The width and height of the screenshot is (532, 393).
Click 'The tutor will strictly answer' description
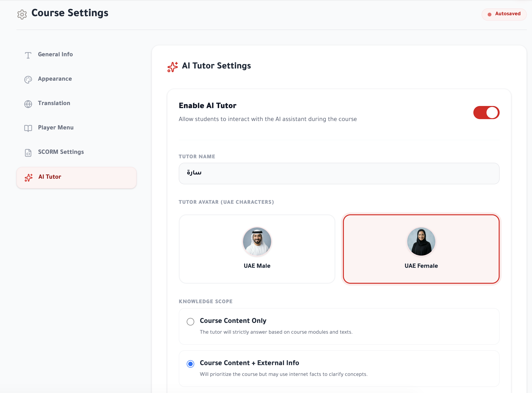pos(276,332)
